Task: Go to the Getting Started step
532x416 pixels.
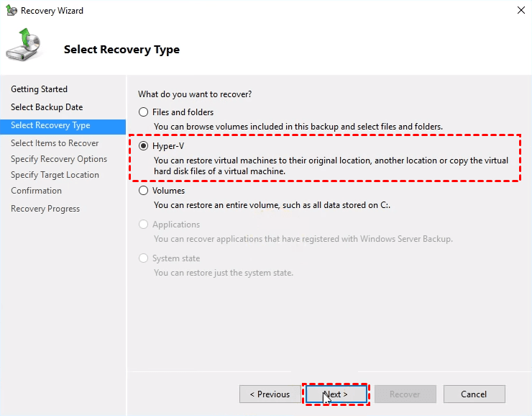Action: pos(39,89)
